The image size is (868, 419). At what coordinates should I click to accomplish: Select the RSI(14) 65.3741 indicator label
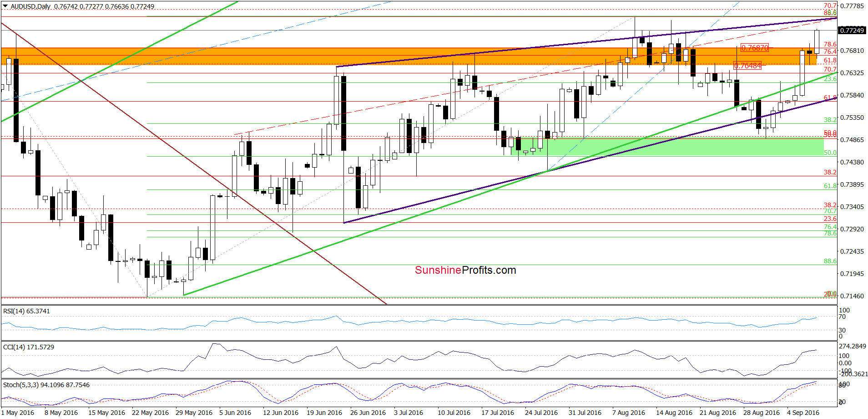26,311
